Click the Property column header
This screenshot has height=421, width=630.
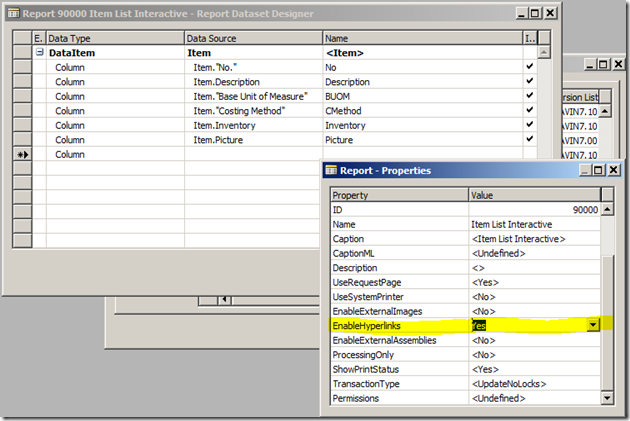coord(399,195)
